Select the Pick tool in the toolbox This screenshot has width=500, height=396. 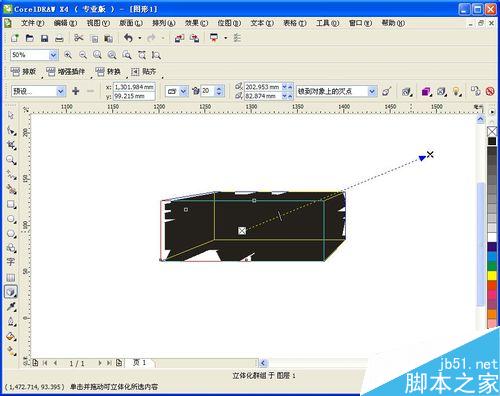(11, 115)
